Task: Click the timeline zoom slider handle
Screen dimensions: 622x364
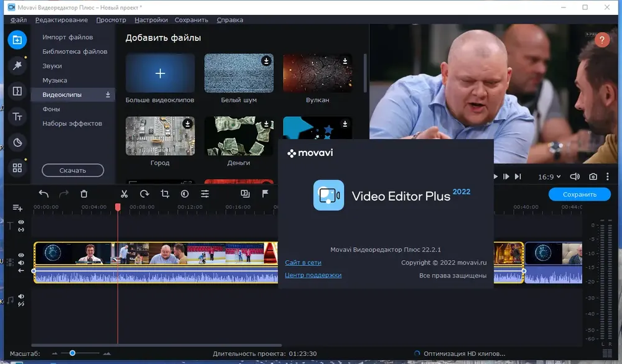Action: pyautogui.click(x=72, y=353)
